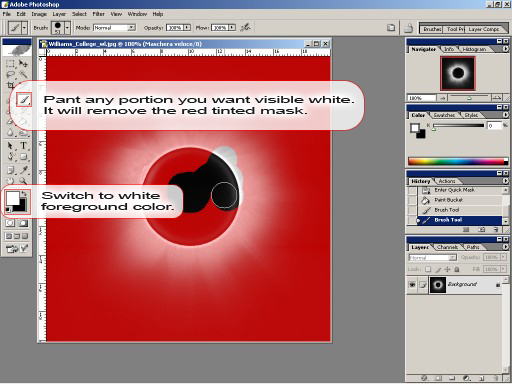Image resolution: width=512 pixels, height=384 pixels.
Task: Select the Magic Wand tool
Action: click(23, 74)
